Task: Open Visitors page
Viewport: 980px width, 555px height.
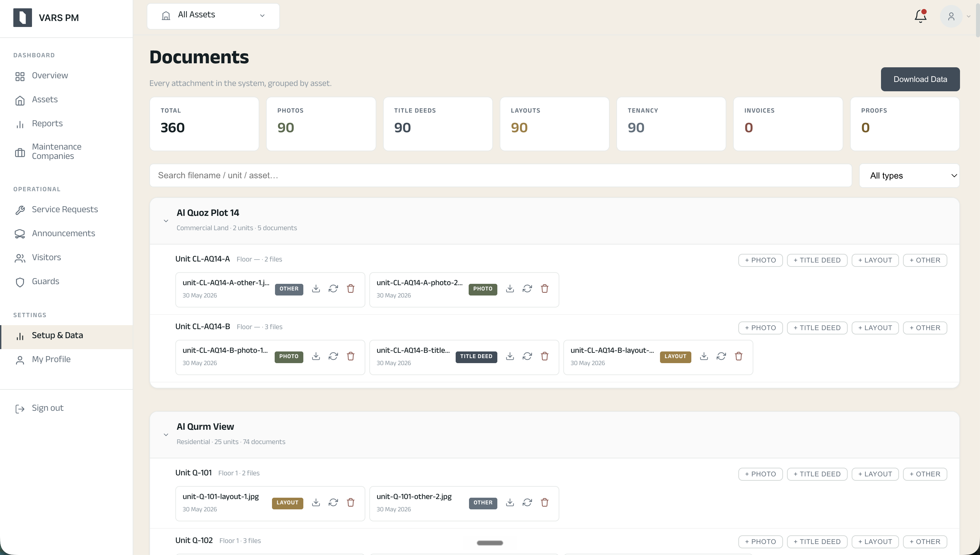Action: click(66, 257)
